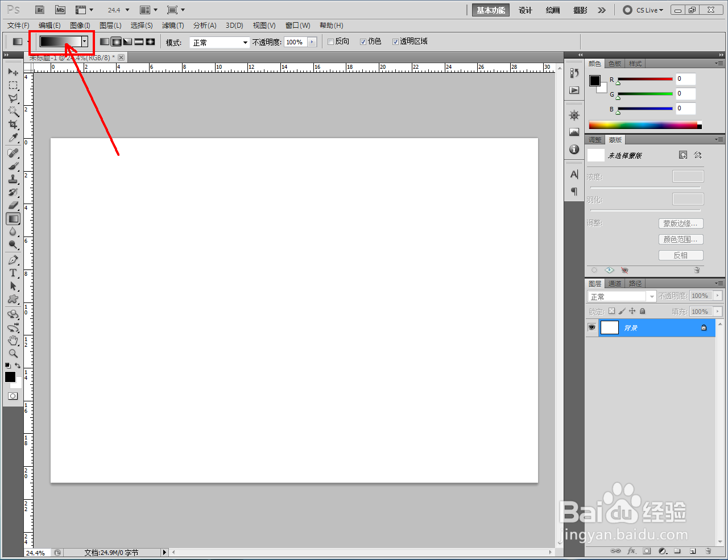
Task: Open the Screen Mode dropdown
Action: click(x=176, y=10)
